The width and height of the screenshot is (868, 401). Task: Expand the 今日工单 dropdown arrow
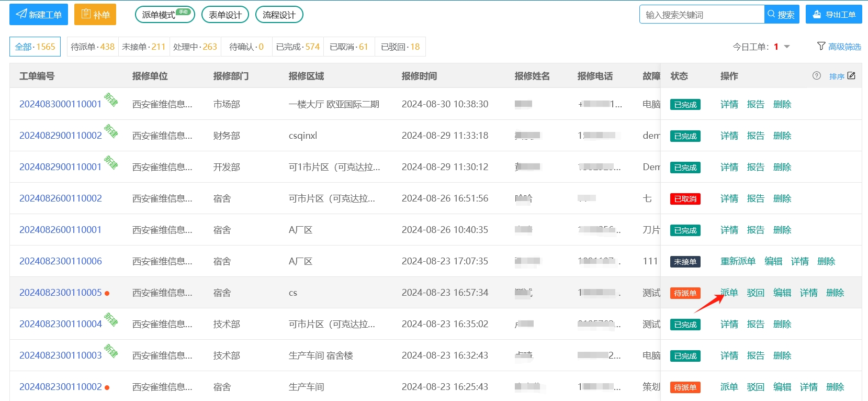pyautogui.click(x=786, y=47)
